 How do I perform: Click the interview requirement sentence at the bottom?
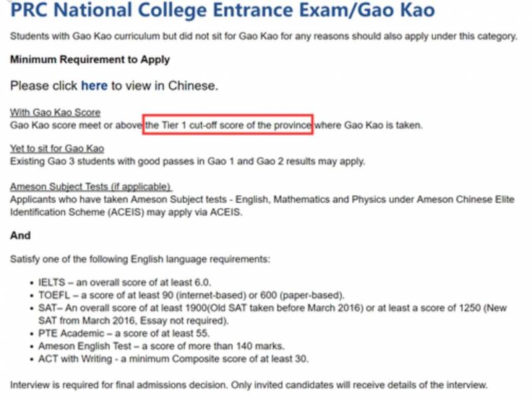(x=249, y=385)
